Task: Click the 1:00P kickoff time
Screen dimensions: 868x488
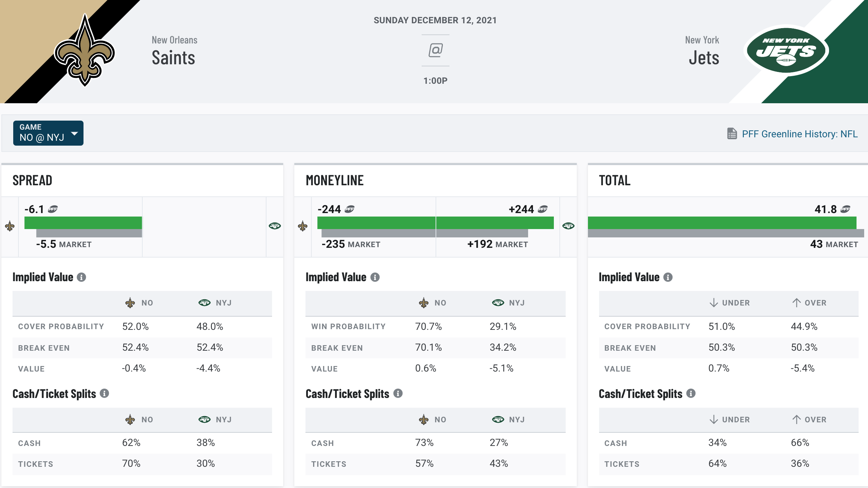Action: [435, 81]
